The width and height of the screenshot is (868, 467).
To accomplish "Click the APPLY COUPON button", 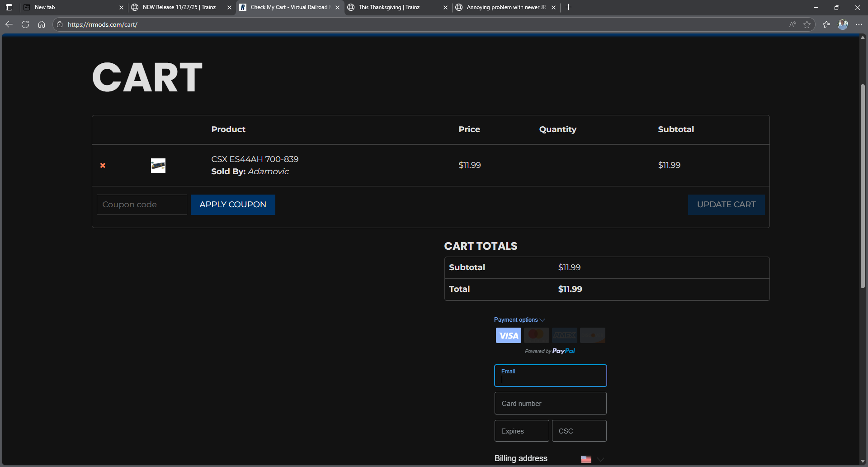I will point(233,205).
